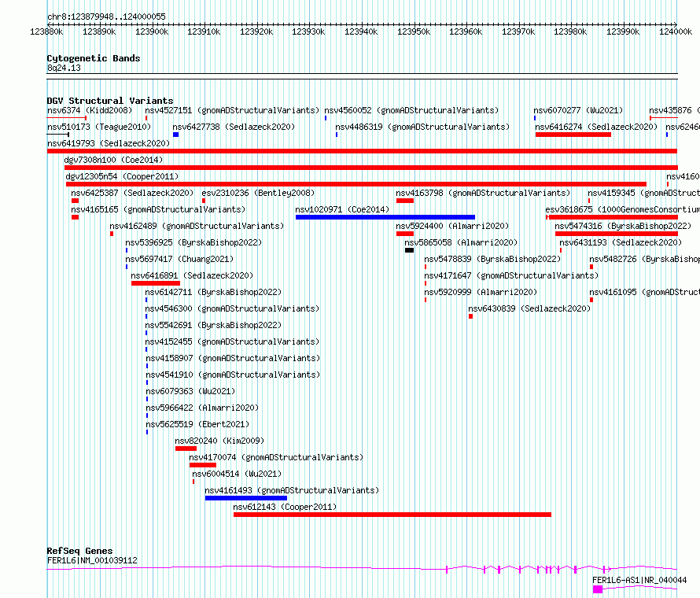Open nsv4541910 (gnomADStructuralVariants) label

click(233, 375)
